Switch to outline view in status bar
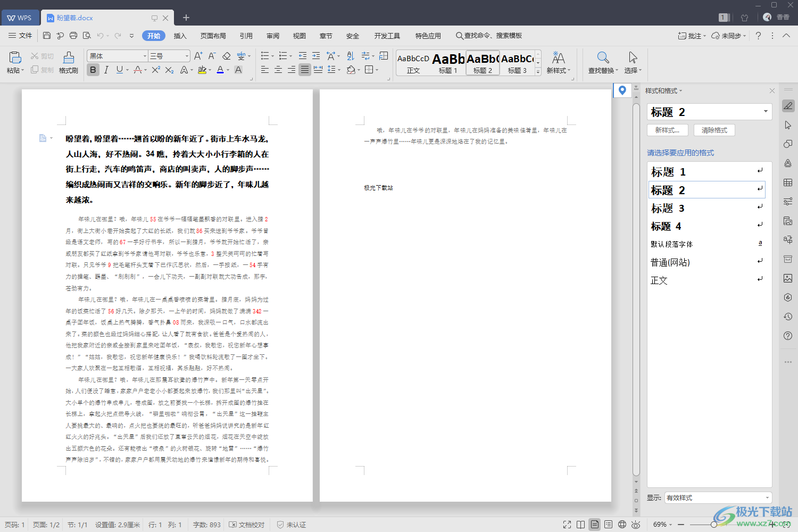This screenshot has height=532, width=798. (x=609, y=525)
